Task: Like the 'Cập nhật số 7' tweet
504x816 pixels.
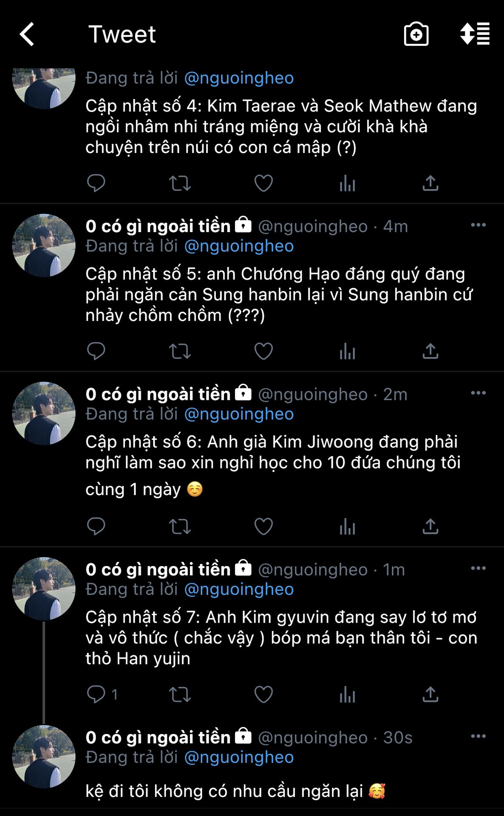Action: pyautogui.click(x=263, y=694)
